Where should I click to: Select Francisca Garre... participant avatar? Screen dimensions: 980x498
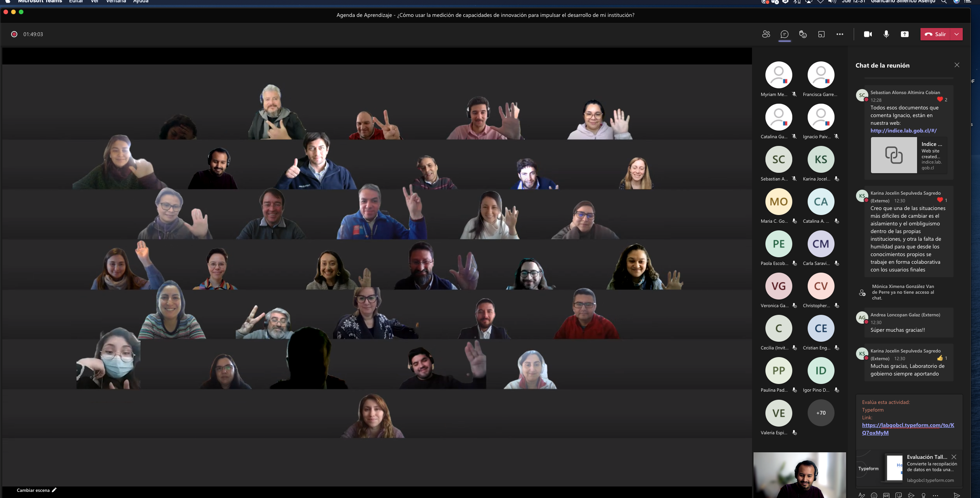coord(821,75)
